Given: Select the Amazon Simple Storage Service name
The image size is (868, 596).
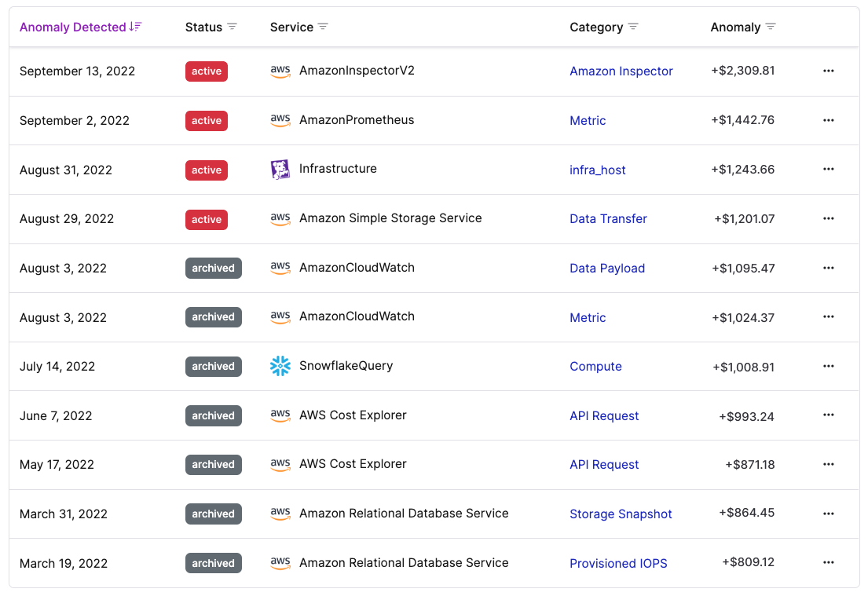Looking at the screenshot, I should [390, 218].
